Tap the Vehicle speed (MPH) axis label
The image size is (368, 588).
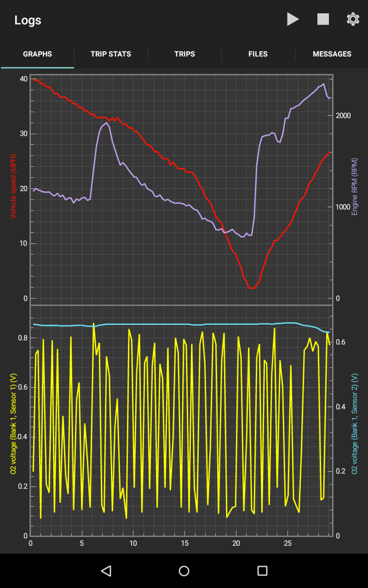click(13, 186)
